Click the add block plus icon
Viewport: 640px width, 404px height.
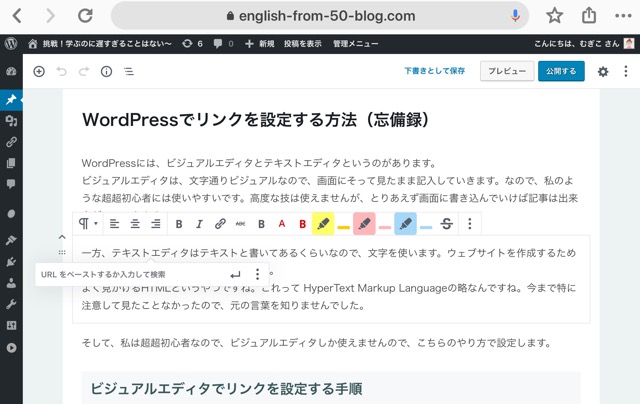coord(39,71)
